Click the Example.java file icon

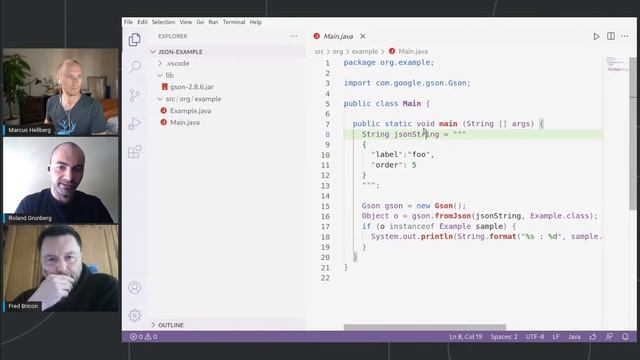pos(164,111)
